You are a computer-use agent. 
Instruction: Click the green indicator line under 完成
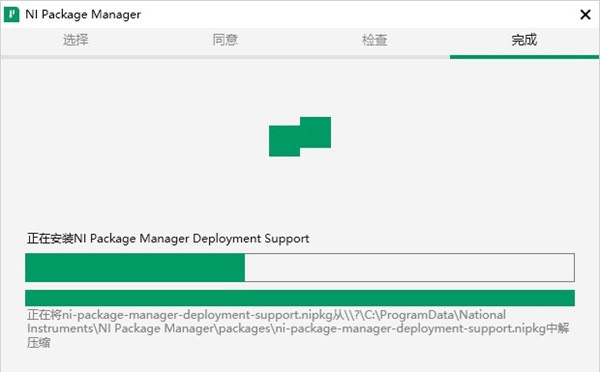click(x=524, y=57)
